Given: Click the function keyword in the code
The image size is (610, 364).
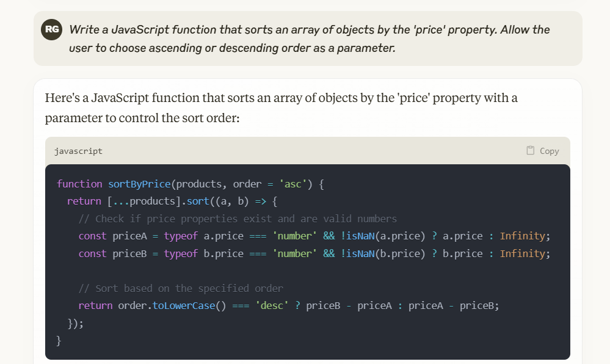Looking at the screenshot, I should pos(79,184).
